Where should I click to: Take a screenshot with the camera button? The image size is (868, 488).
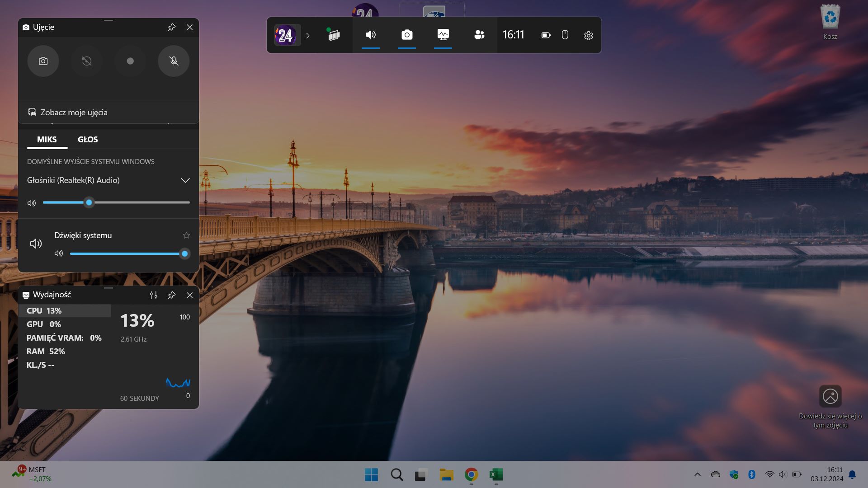43,61
